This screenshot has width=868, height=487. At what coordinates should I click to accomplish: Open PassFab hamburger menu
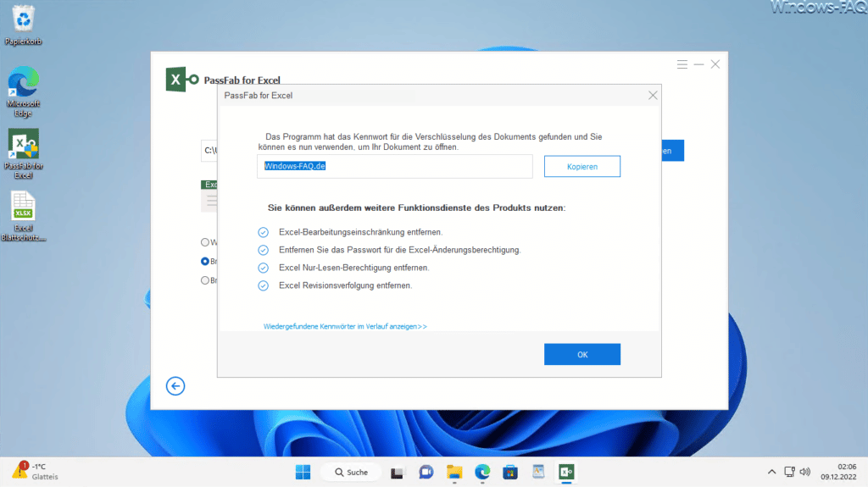click(x=682, y=64)
